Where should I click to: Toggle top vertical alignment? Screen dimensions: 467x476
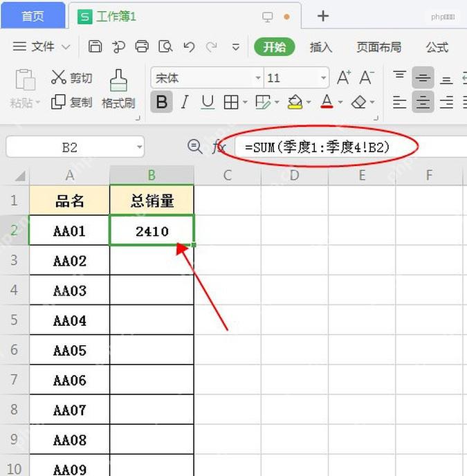(x=400, y=77)
